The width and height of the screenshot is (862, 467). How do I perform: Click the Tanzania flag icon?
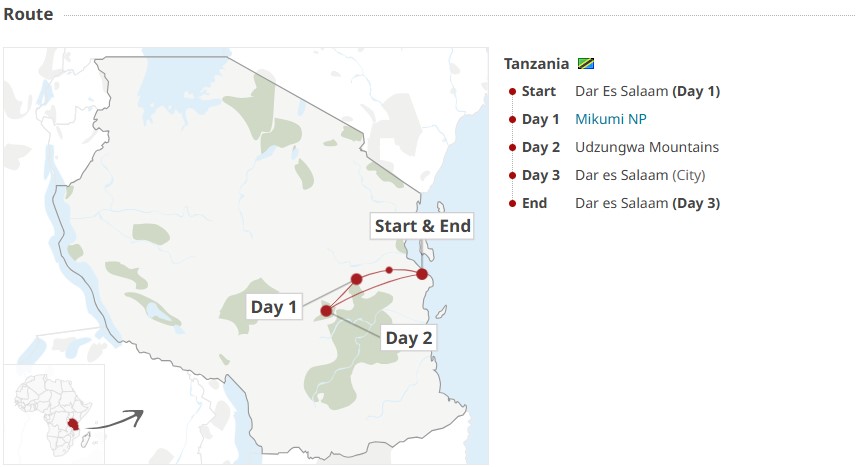coord(587,63)
